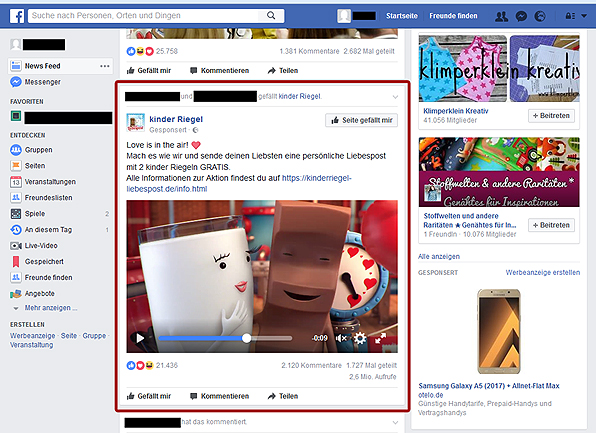
Task: Click Werbeanzeige erstellen link
Action: [542, 273]
